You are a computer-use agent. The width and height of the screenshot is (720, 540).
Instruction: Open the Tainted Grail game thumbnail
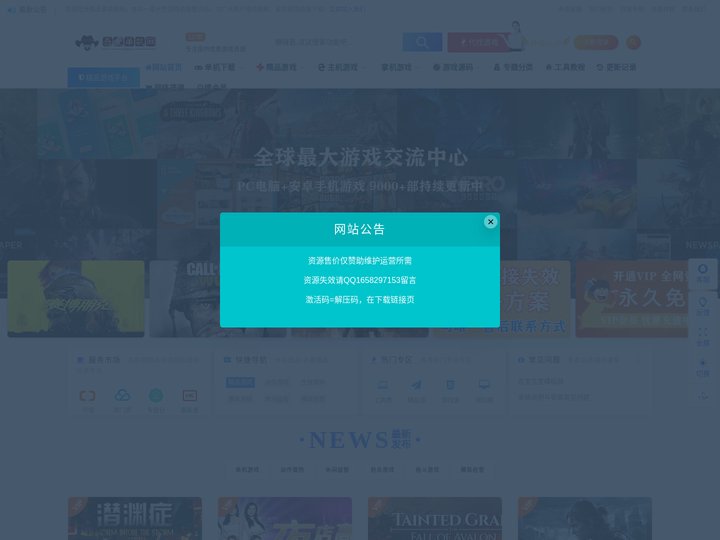tap(434, 518)
